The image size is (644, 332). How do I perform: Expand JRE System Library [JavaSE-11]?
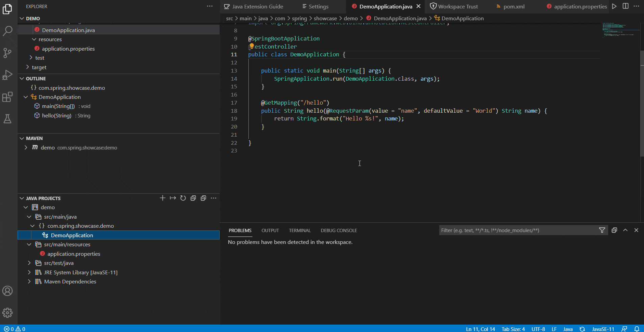click(29, 272)
